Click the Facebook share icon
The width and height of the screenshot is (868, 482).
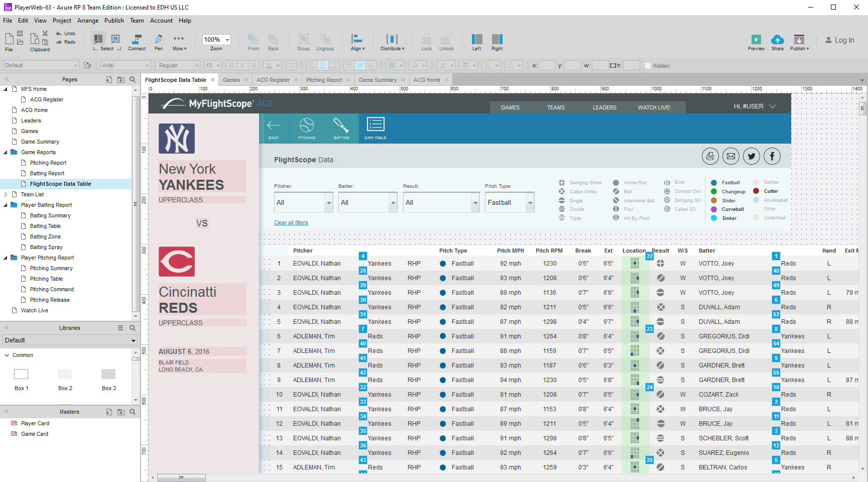pyautogui.click(x=772, y=157)
